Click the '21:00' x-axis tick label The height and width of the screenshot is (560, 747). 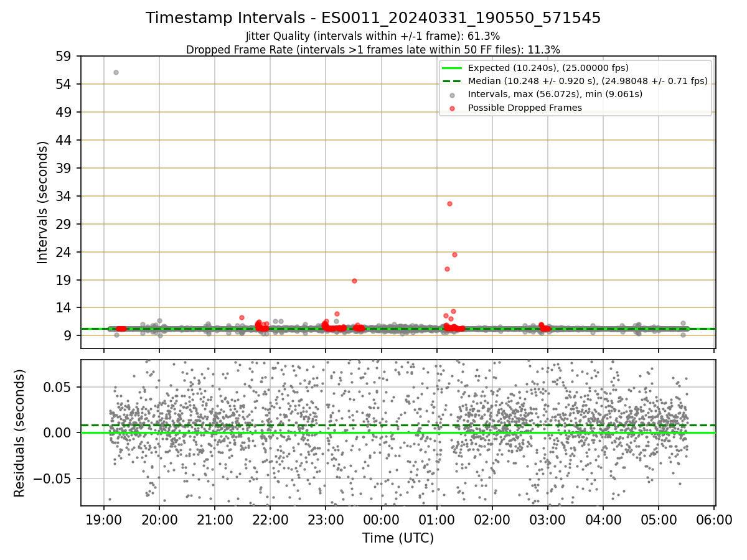point(215,520)
